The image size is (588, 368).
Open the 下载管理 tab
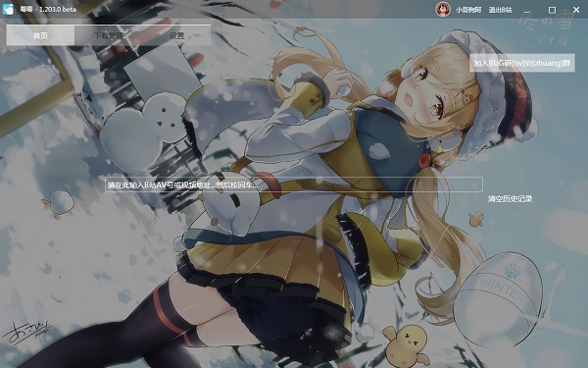click(x=109, y=35)
